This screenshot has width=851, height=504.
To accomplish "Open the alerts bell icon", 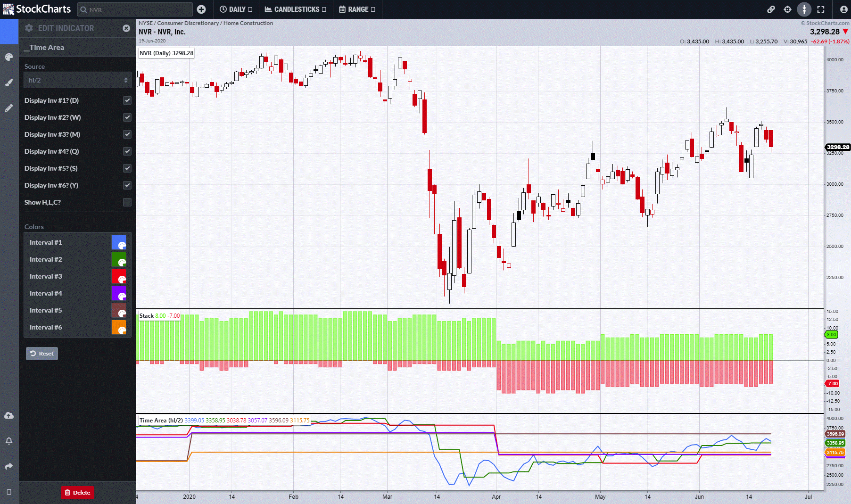I will tap(9, 441).
